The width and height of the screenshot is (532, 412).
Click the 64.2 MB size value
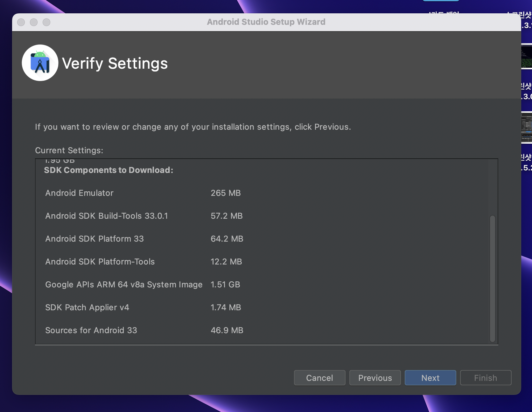[227, 239]
